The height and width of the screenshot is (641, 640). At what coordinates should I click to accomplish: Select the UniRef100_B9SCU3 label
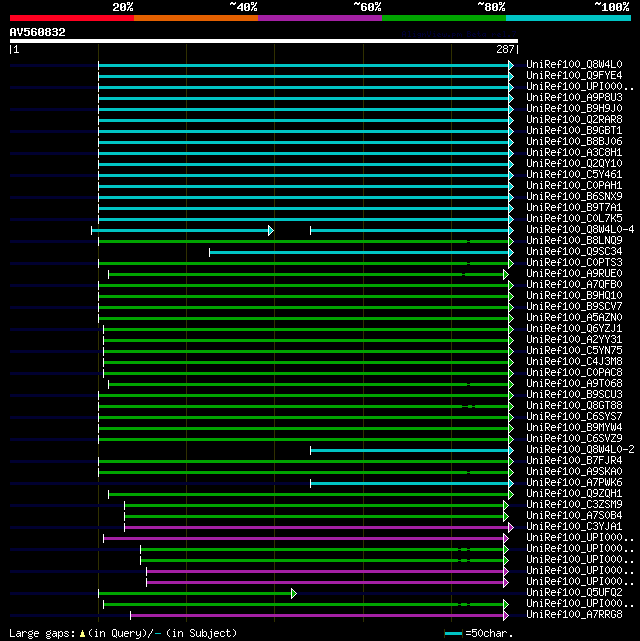[574, 394]
